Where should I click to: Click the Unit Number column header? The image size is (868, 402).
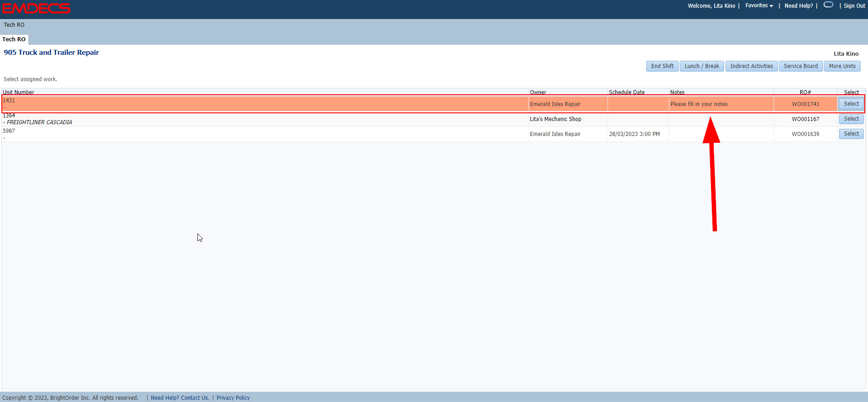19,92
